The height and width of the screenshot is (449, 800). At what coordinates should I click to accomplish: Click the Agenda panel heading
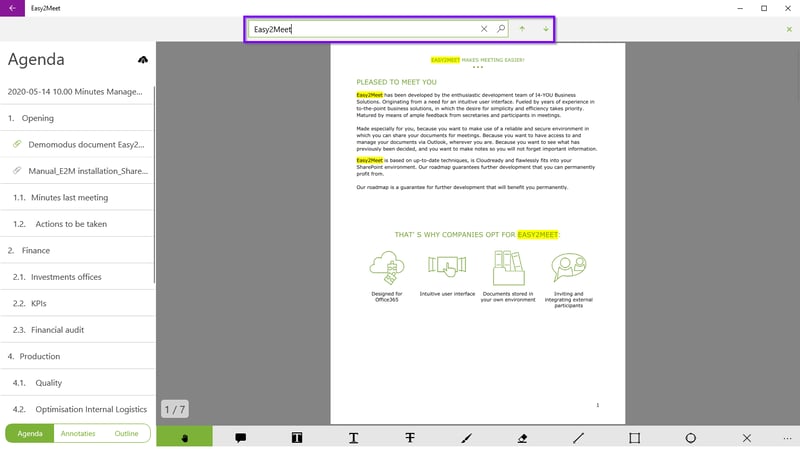(x=36, y=60)
